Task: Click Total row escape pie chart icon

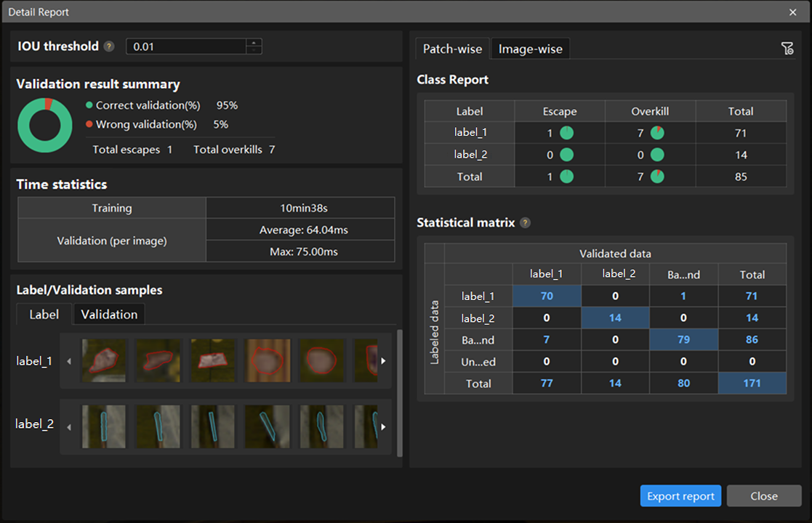Action: coord(566,177)
